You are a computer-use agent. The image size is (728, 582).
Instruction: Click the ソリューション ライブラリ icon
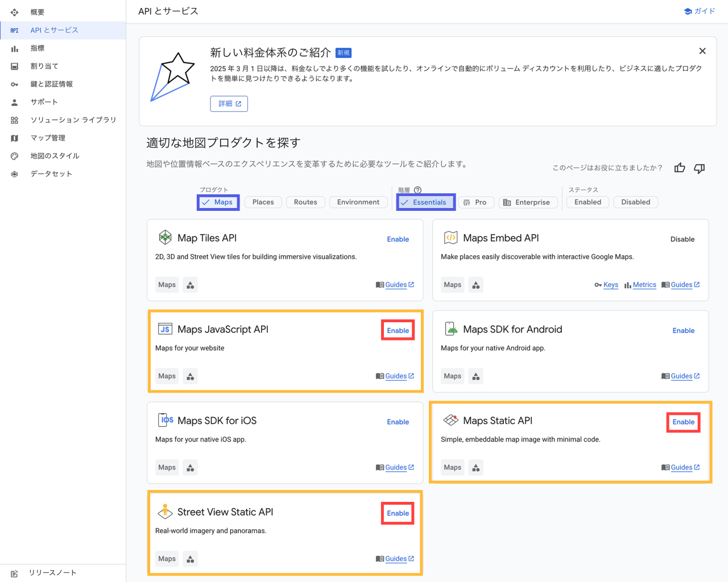coord(14,120)
